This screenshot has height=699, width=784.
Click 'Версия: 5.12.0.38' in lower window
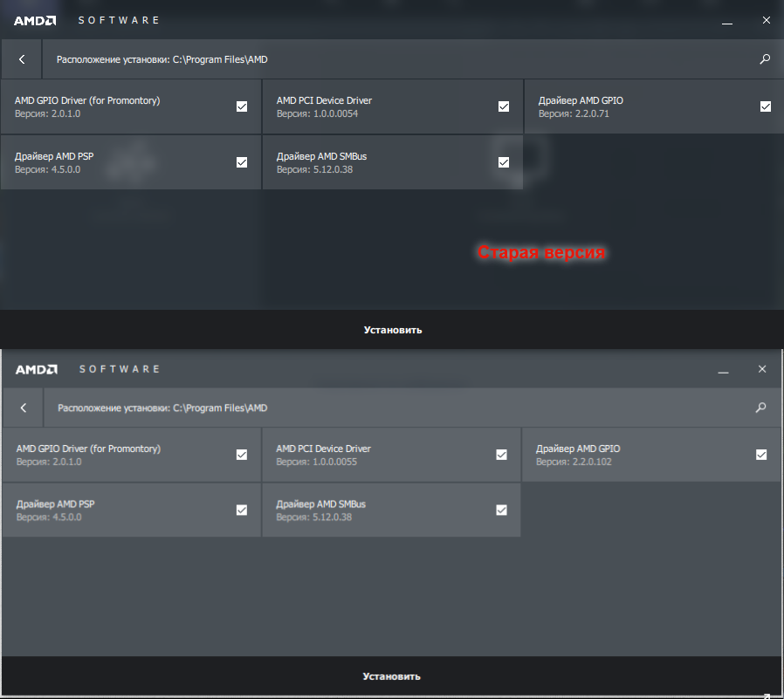click(314, 517)
